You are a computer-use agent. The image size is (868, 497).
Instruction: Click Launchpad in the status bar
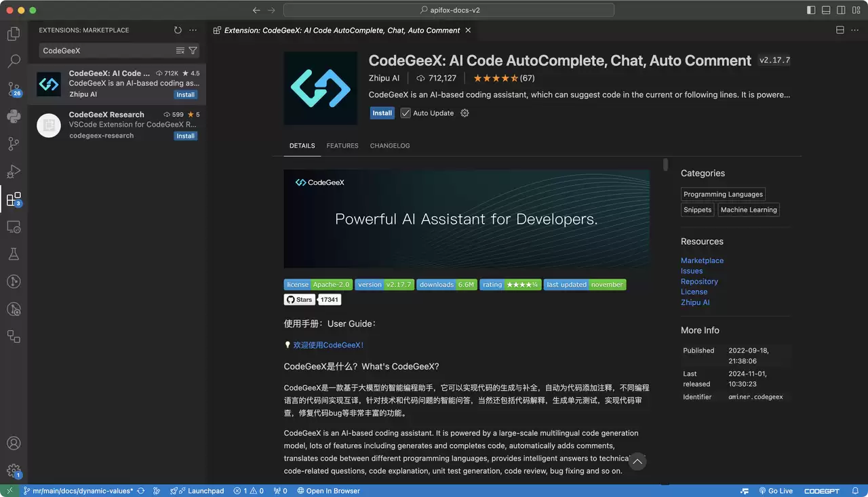point(197,491)
